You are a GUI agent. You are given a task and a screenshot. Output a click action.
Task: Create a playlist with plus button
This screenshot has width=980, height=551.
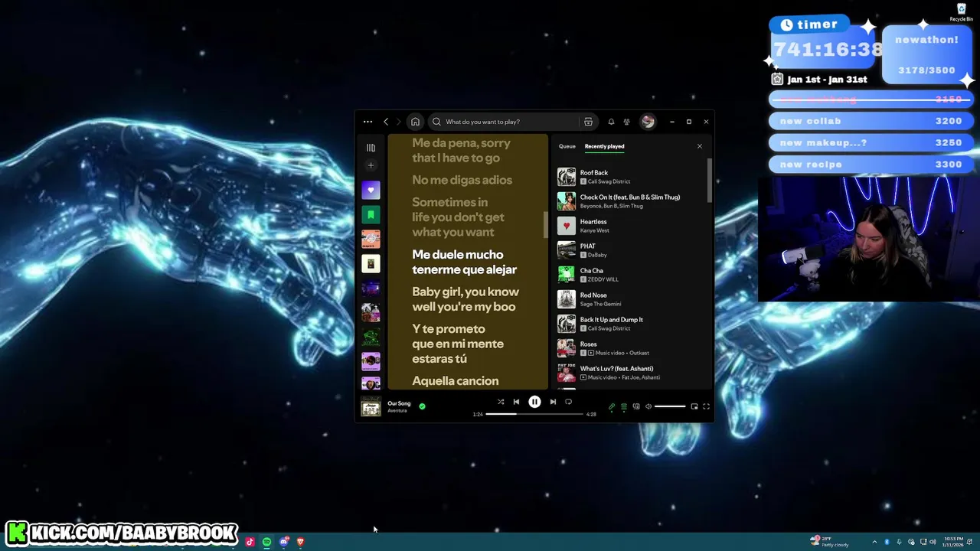371,165
